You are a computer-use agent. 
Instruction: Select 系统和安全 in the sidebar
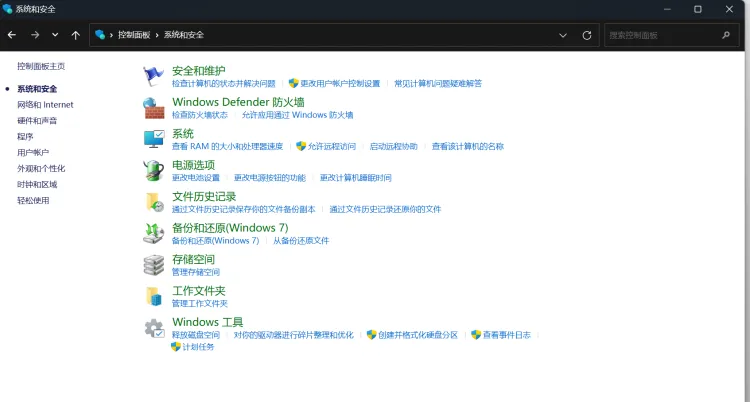click(37, 89)
